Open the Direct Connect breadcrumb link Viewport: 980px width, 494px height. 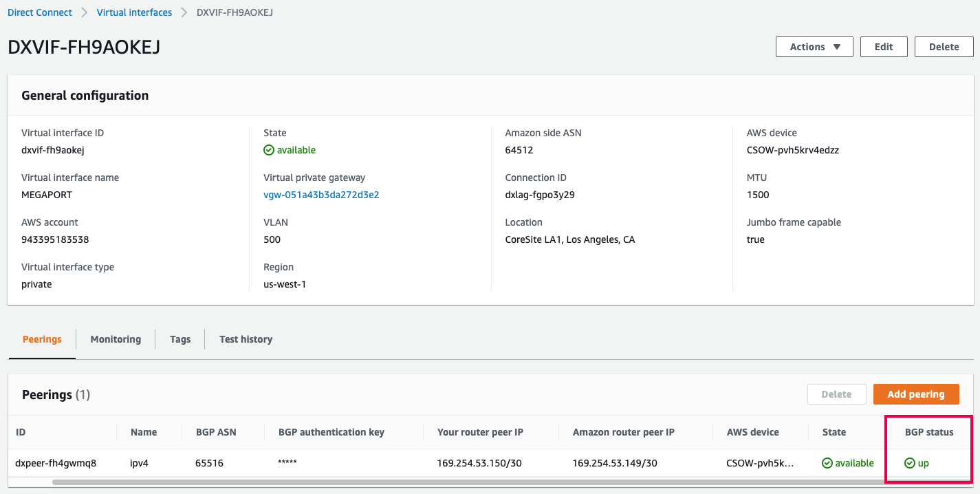[39, 12]
